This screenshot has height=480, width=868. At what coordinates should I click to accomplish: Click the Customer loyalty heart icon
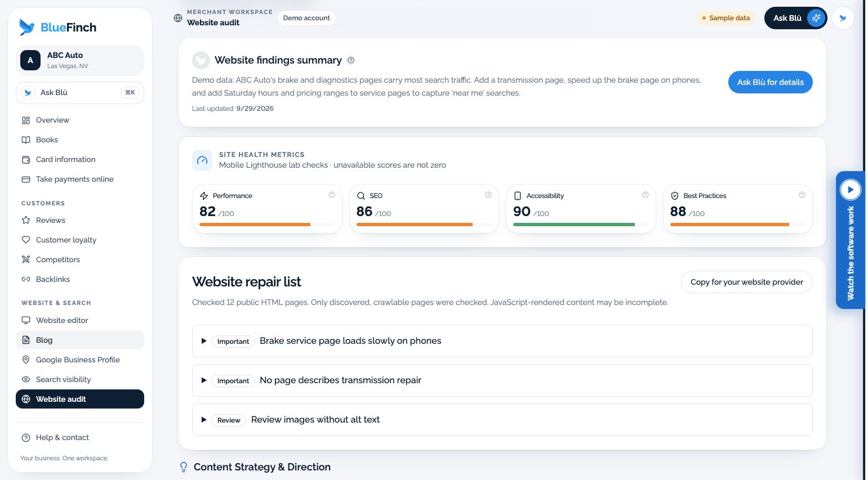(26, 240)
